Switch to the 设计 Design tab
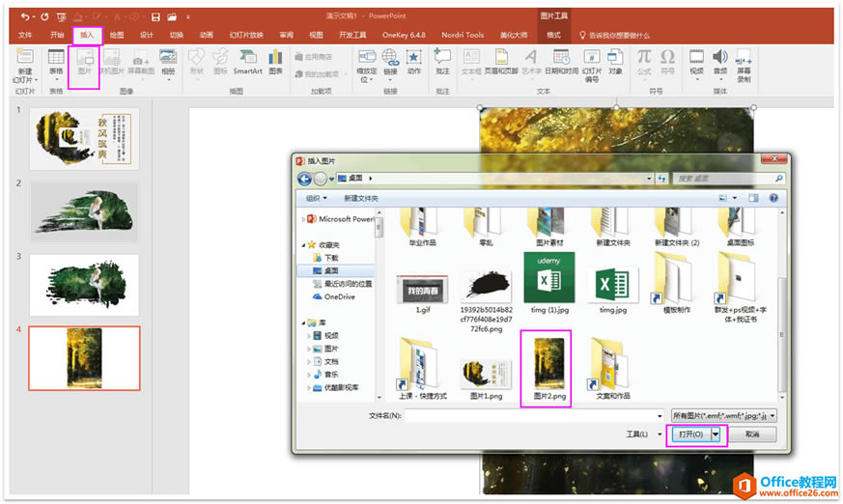 point(146,35)
